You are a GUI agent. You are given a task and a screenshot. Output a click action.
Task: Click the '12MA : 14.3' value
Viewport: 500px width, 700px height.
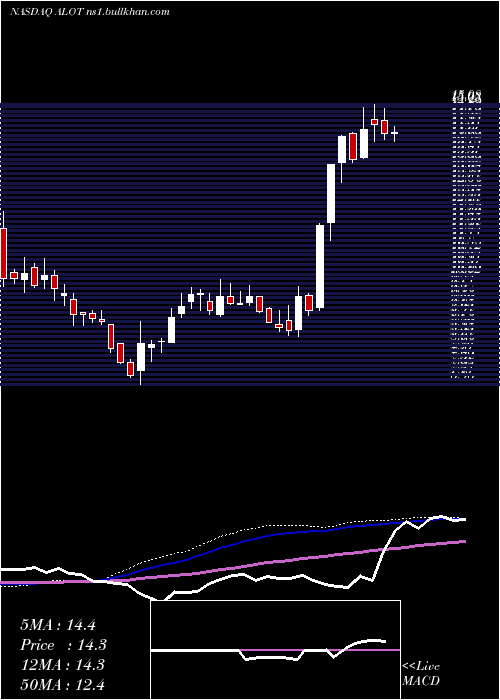coord(62,665)
